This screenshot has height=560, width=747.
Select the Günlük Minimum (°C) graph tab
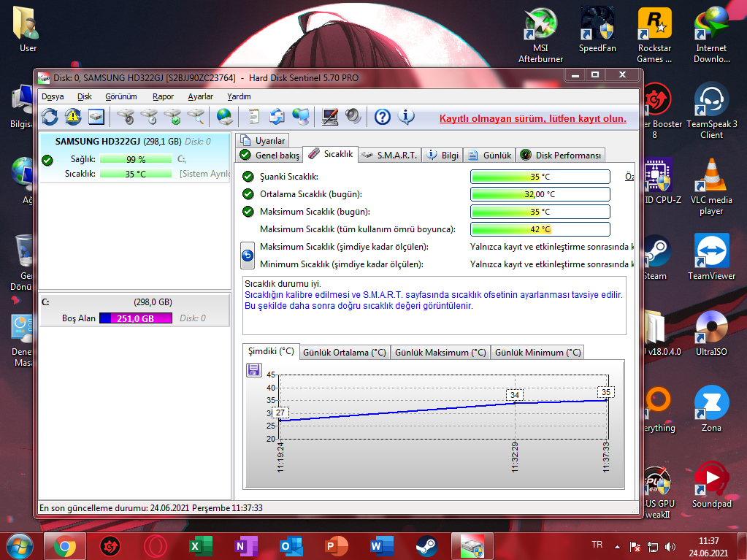(x=537, y=353)
